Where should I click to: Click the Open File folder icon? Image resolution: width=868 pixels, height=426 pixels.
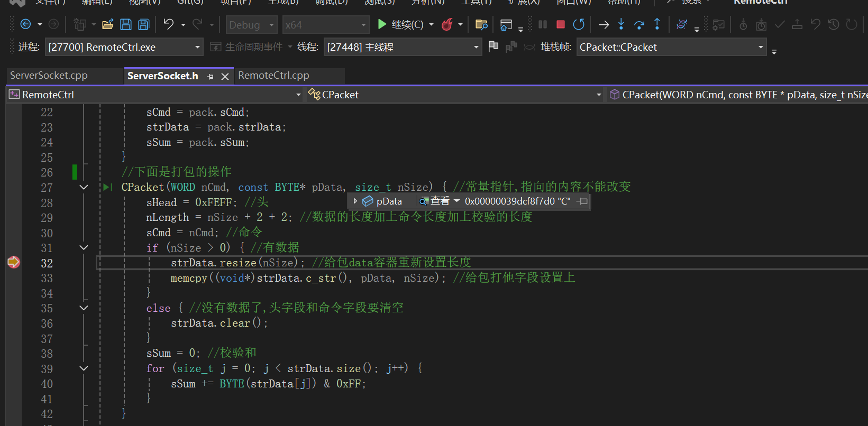[108, 24]
